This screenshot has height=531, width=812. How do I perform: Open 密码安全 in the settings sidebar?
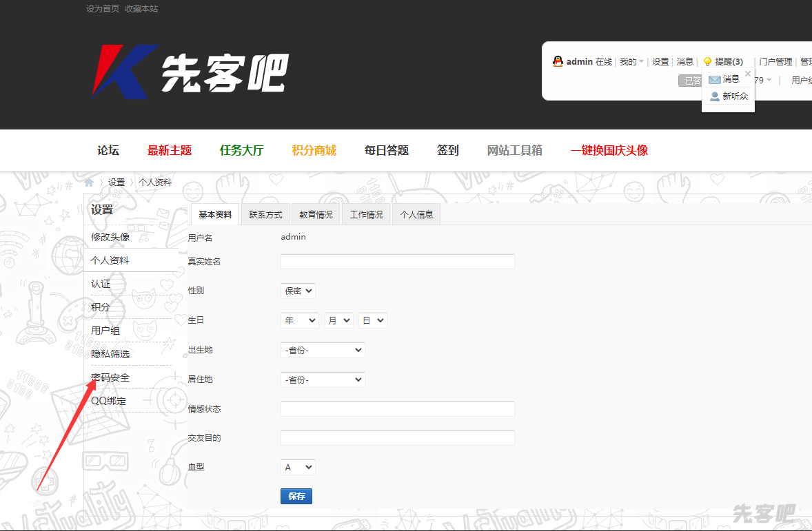[110, 377]
